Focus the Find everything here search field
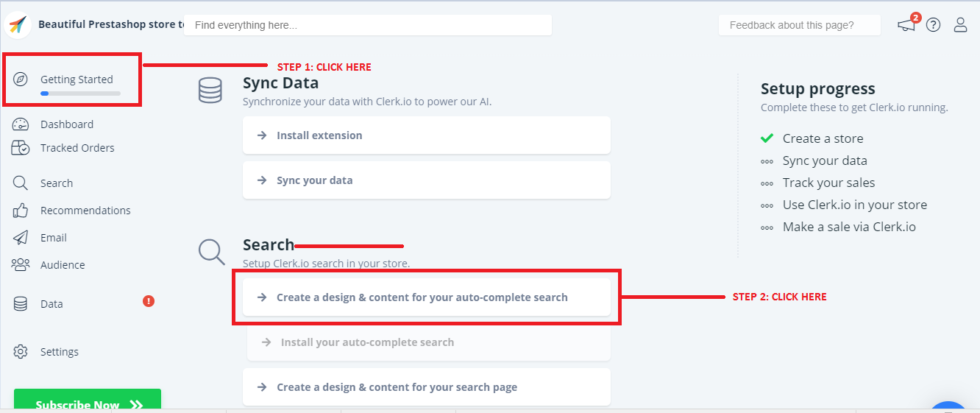 (367, 25)
